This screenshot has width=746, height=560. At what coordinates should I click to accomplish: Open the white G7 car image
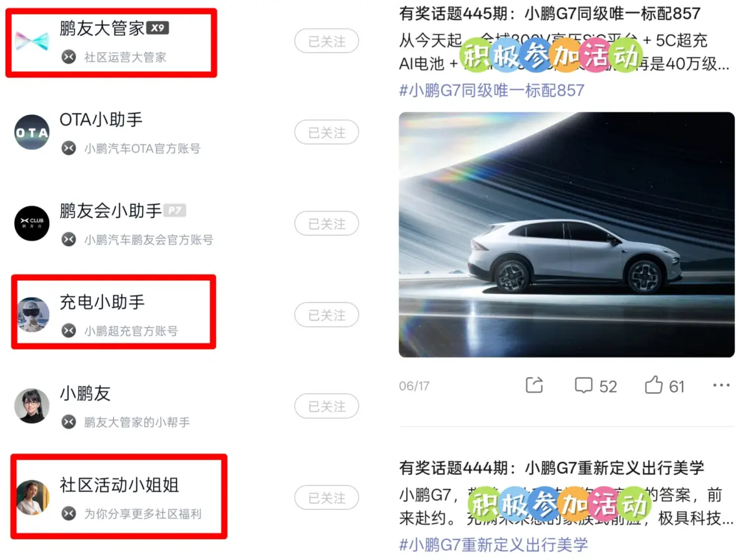click(x=567, y=234)
